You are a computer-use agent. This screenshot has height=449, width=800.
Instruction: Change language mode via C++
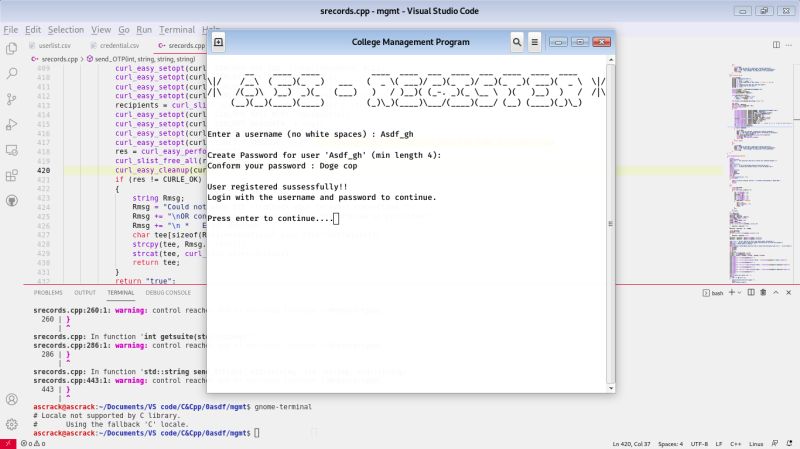(735, 444)
